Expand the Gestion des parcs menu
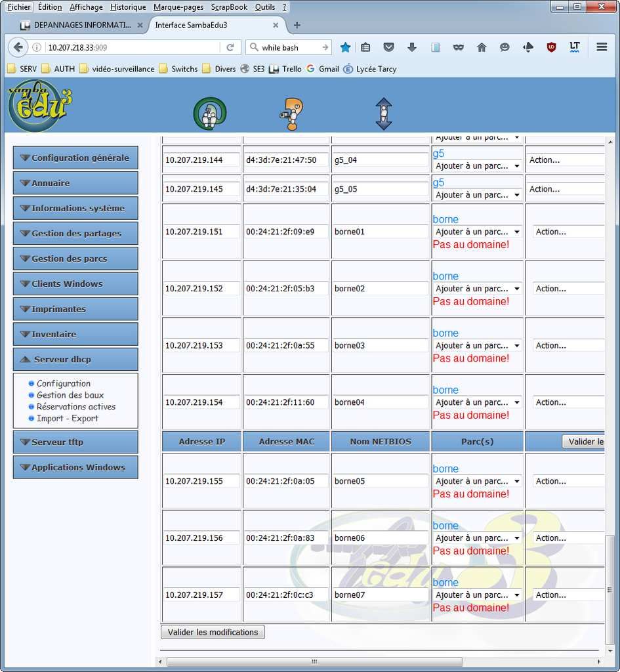Image resolution: width=620 pixels, height=672 pixels. pyautogui.click(x=75, y=259)
